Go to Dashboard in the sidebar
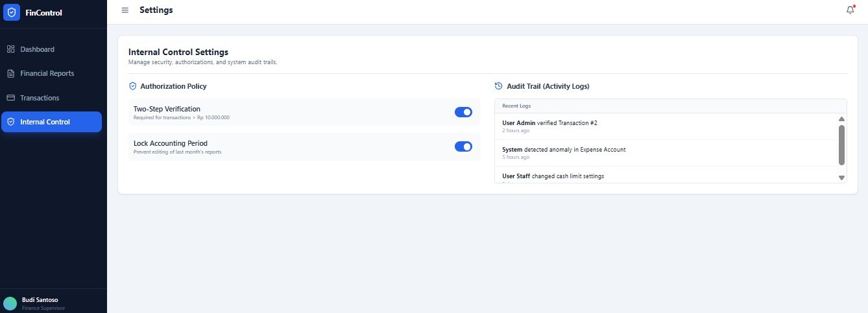The height and width of the screenshot is (313, 868). pos(51,49)
